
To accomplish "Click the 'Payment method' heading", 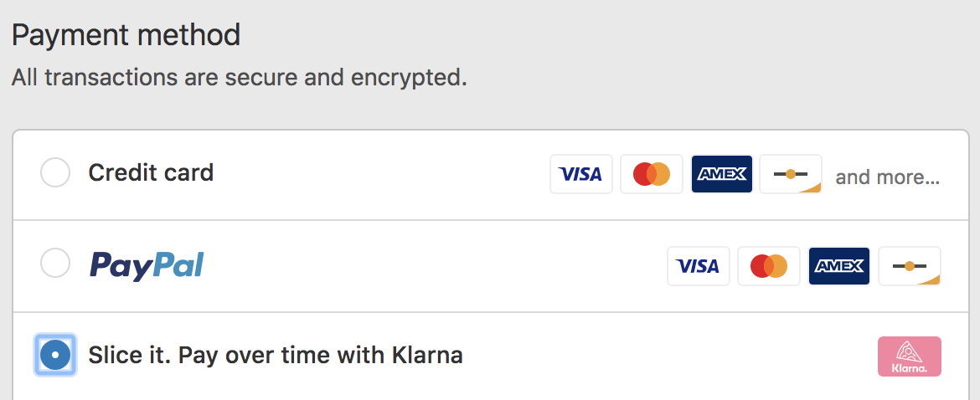I will coord(126,35).
